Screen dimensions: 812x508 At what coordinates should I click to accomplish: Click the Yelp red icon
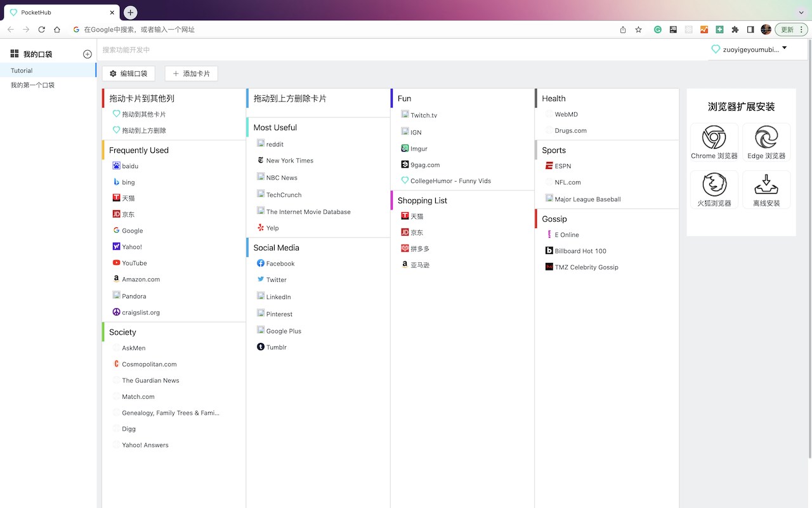pos(261,227)
